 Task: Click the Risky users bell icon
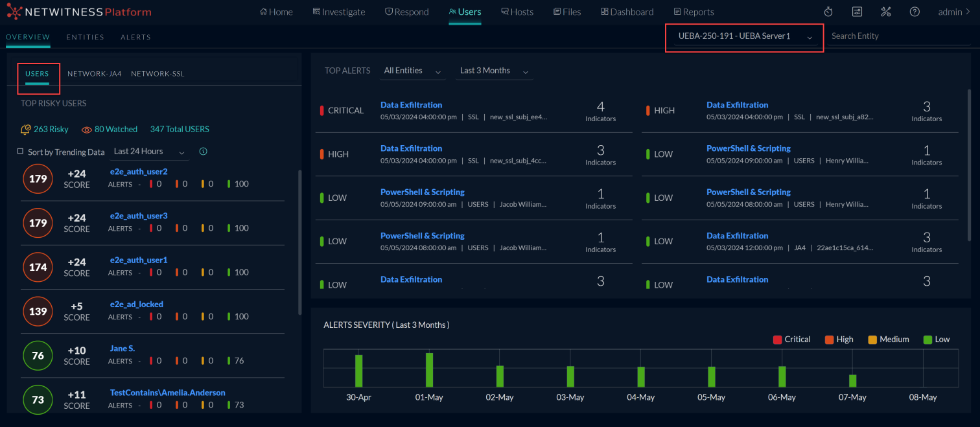coord(26,129)
